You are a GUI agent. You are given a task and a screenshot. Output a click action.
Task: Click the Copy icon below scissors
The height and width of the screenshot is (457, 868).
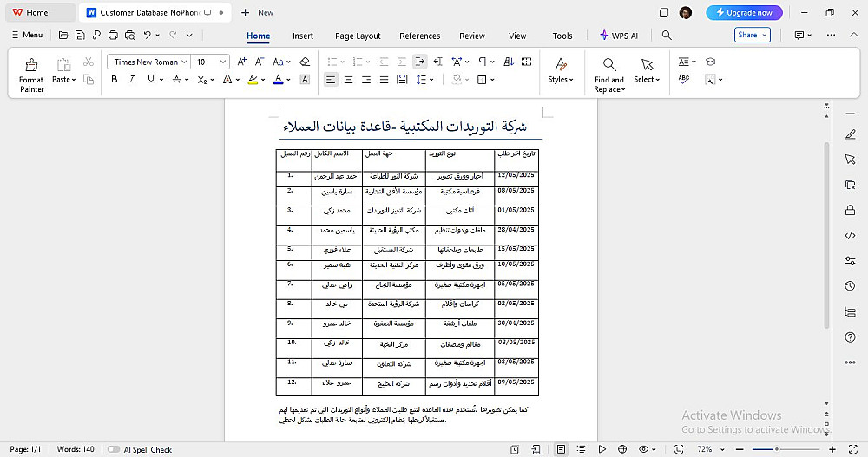click(89, 80)
